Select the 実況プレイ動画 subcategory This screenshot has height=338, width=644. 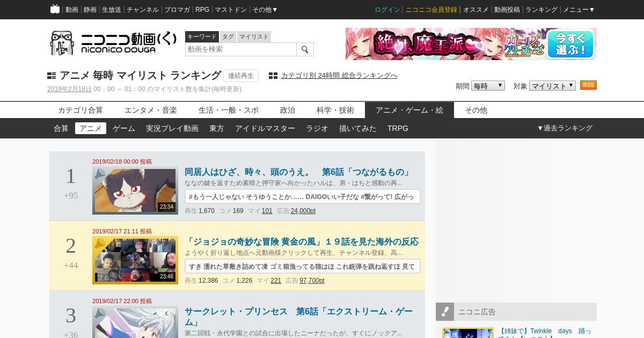click(x=172, y=128)
